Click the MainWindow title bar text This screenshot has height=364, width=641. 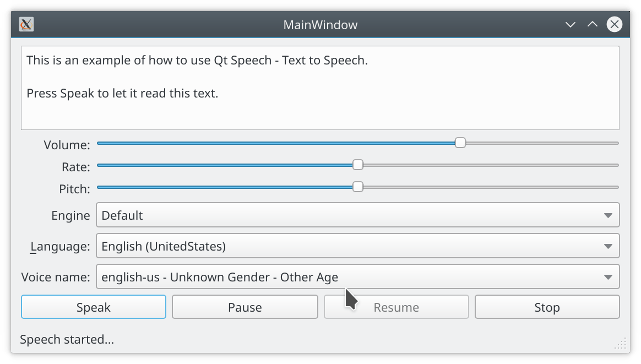click(x=320, y=24)
